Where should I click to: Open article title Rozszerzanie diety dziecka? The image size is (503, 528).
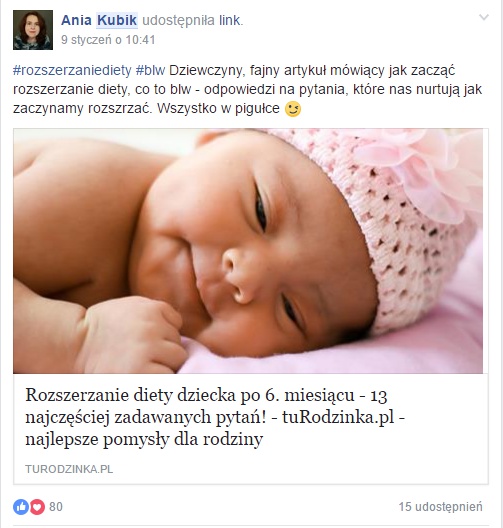215,417
